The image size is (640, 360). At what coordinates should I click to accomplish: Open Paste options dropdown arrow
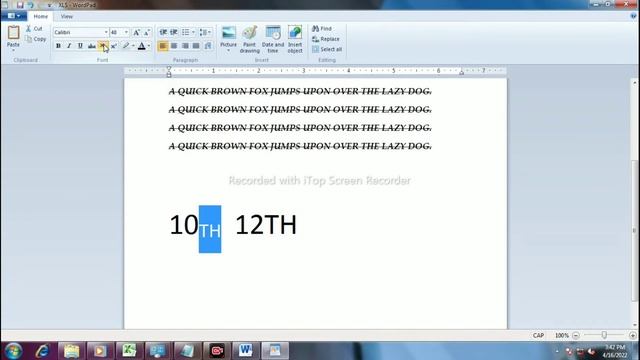[13, 51]
